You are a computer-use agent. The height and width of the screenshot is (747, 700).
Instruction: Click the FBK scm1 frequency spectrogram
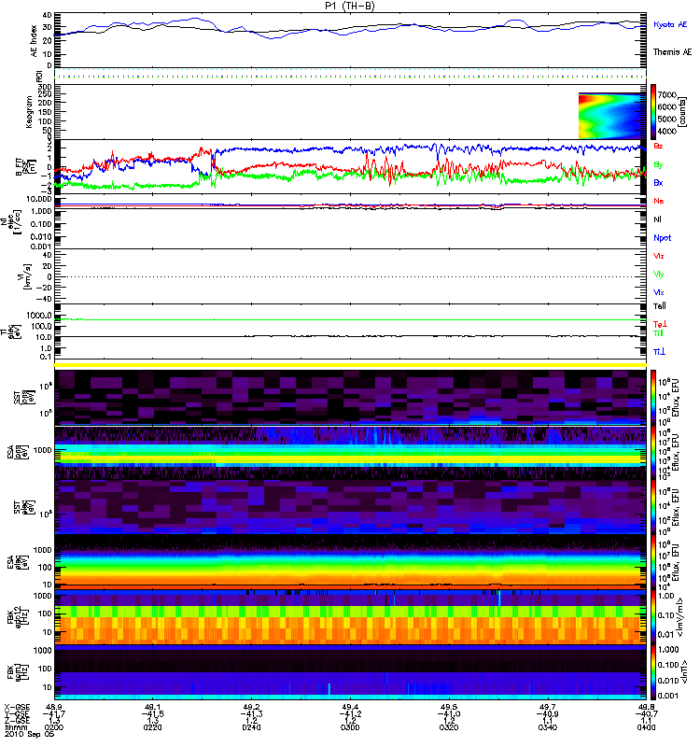point(350,672)
